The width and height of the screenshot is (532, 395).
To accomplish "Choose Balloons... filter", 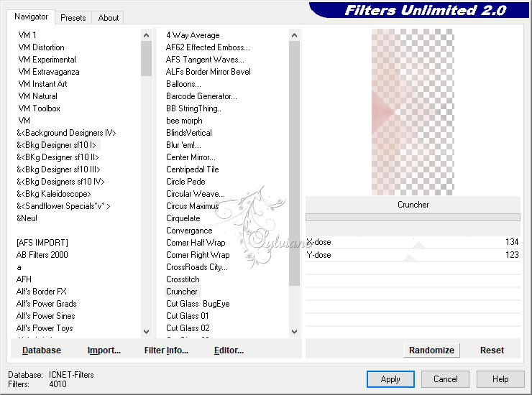I will [183, 84].
